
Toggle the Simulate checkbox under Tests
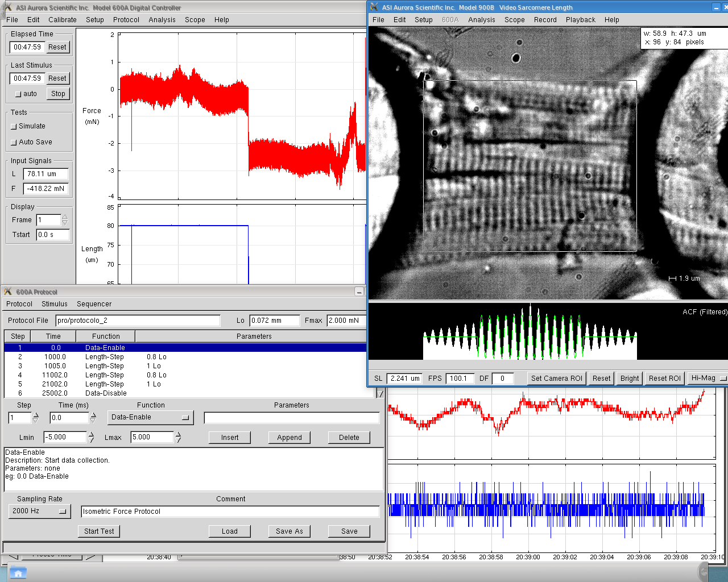pyautogui.click(x=14, y=127)
